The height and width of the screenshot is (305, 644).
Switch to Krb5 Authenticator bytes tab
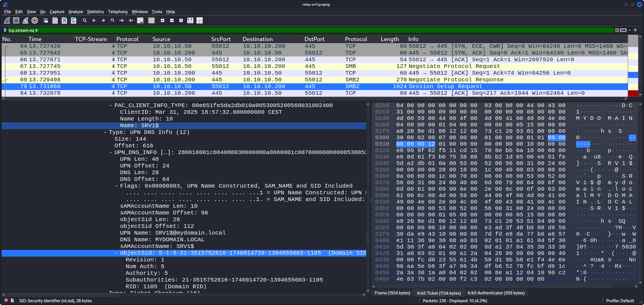496,293
